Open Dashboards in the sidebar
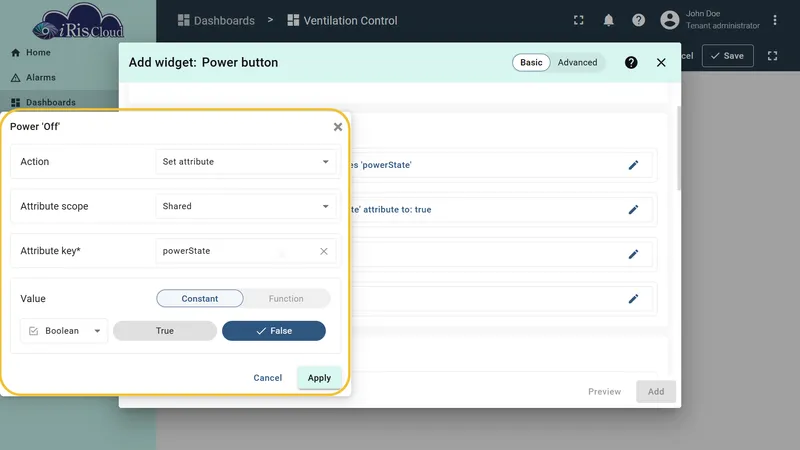800x450 pixels. (43, 102)
